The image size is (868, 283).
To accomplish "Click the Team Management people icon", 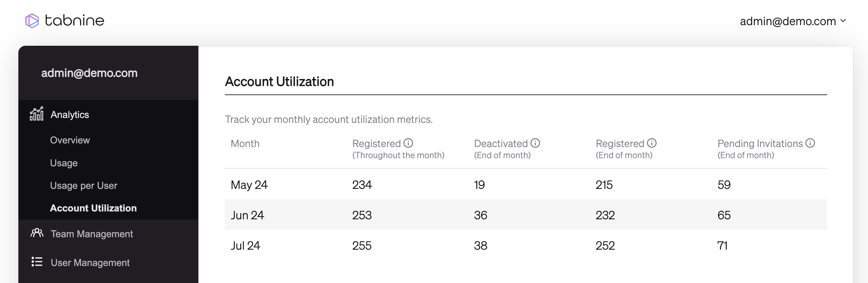I will pyautogui.click(x=37, y=233).
